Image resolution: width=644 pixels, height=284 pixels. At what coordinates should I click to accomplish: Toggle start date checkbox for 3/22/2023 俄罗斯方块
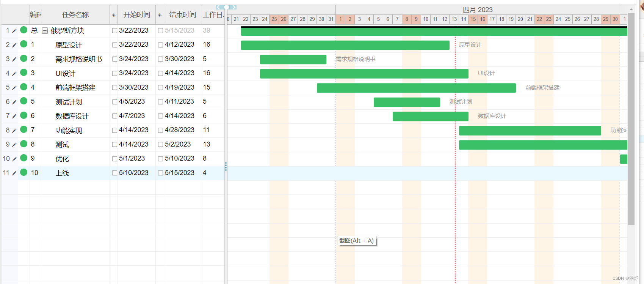point(114,31)
